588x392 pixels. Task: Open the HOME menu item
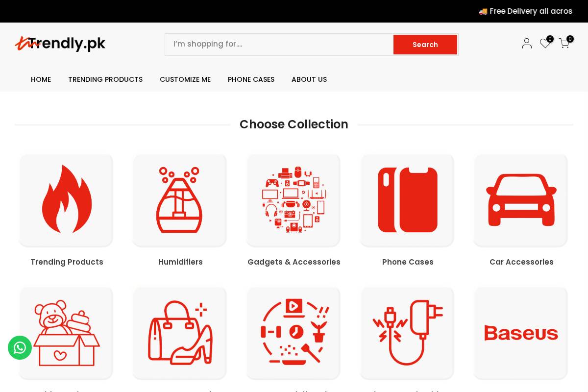[41, 79]
